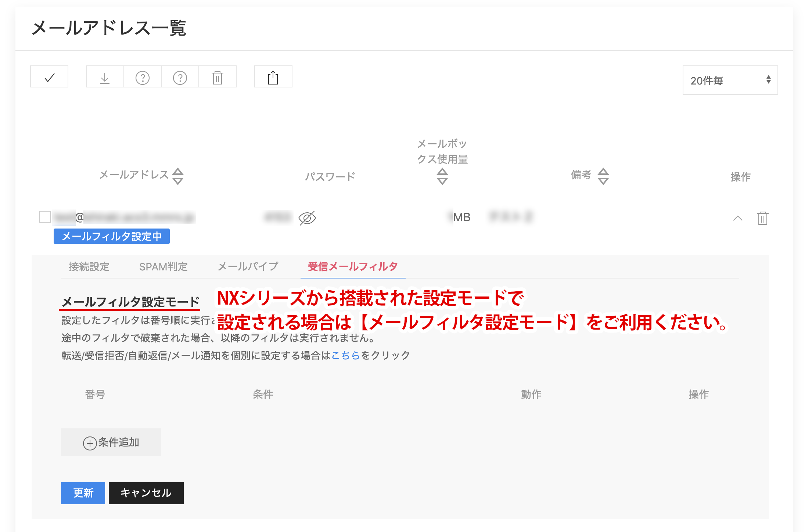
Task: Open the メールパイプ tab
Action: click(248, 266)
